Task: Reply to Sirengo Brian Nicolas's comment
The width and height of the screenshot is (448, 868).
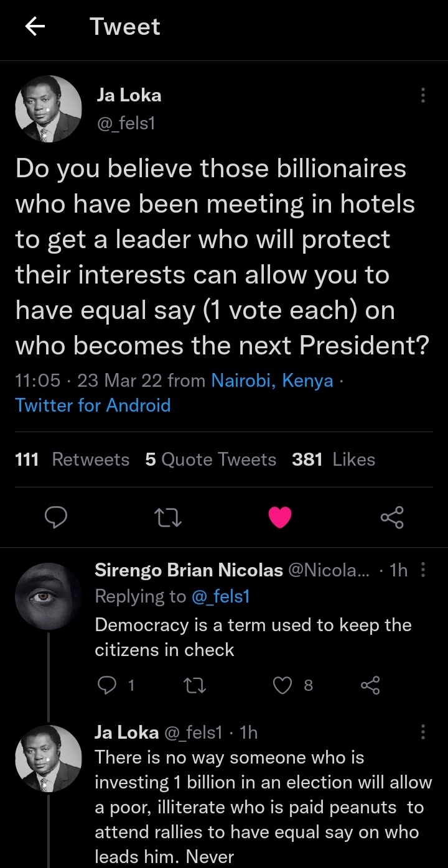Action: [x=107, y=685]
